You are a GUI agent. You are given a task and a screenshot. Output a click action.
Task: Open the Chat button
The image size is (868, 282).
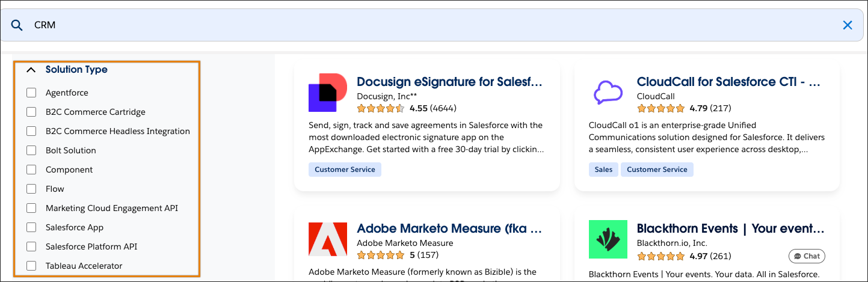[x=807, y=256]
